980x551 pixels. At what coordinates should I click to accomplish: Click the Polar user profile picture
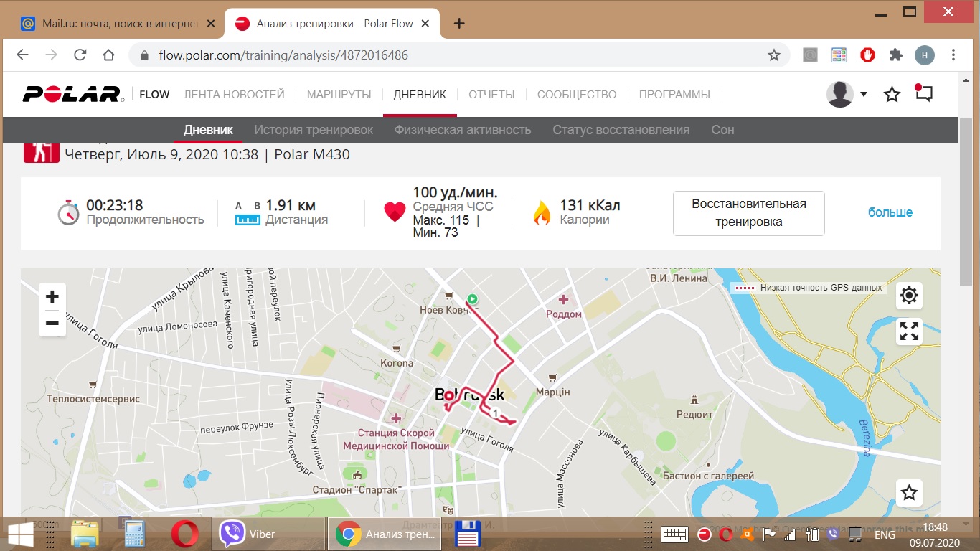click(x=840, y=94)
